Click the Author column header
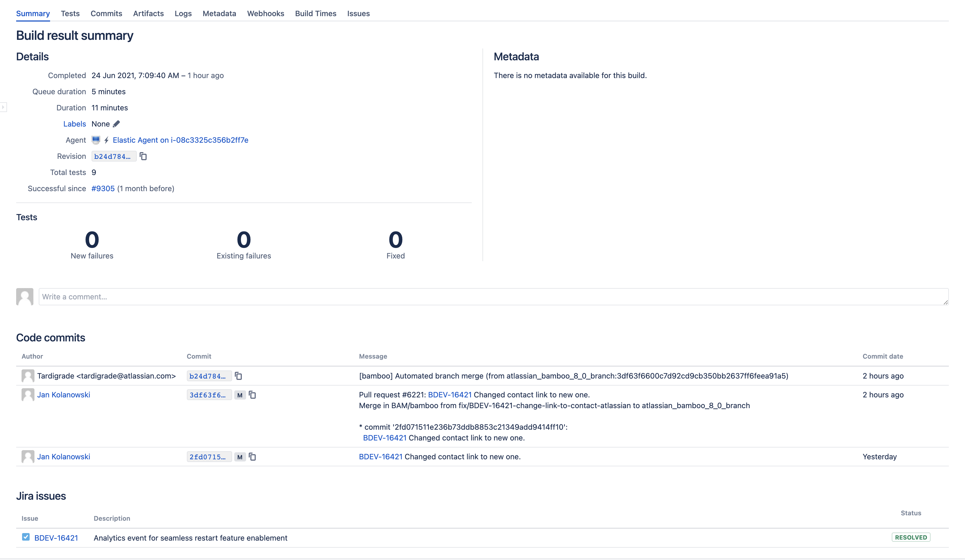This screenshot has height=560, width=965. tap(32, 356)
